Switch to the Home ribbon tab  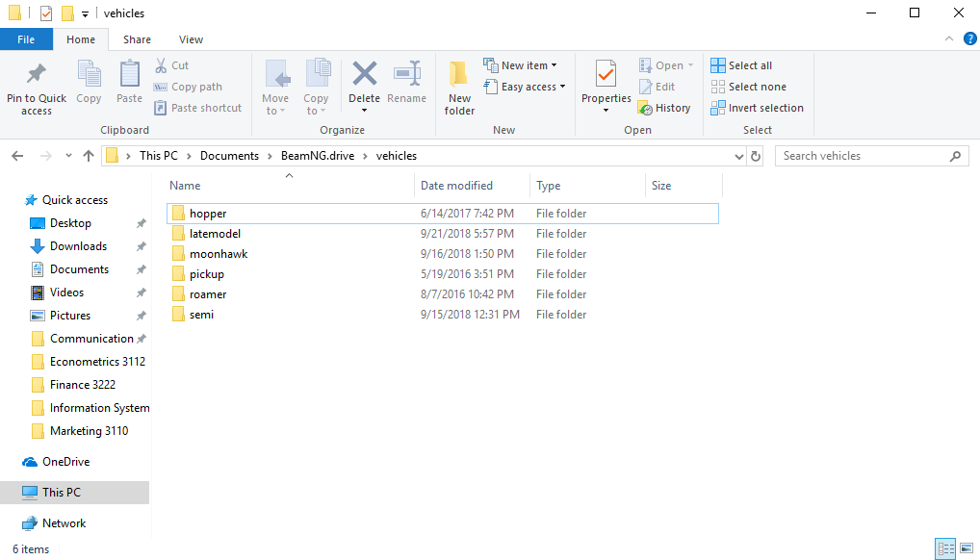pyautogui.click(x=81, y=39)
